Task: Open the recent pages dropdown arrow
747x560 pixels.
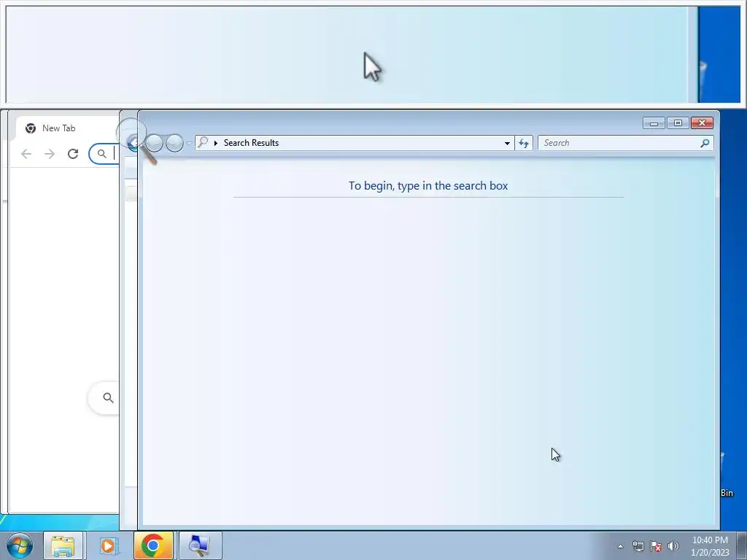Action: click(x=189, y=144)
